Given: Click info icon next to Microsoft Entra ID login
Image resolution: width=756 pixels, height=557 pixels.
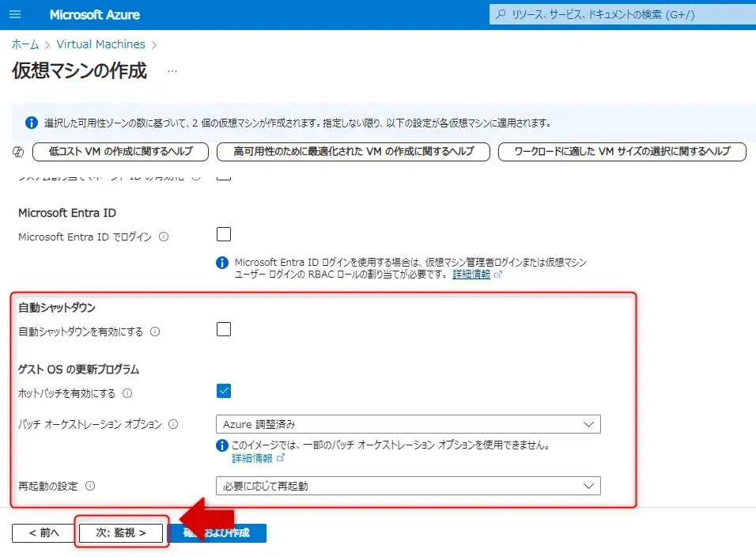Looking at the screenshot, I should click(x=164, y=237).
